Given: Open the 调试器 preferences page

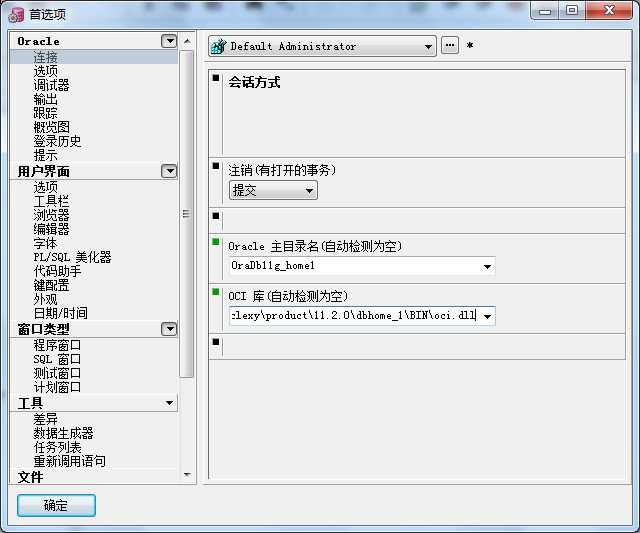Looking at the screenshot, I should click(x=51, y=85).
